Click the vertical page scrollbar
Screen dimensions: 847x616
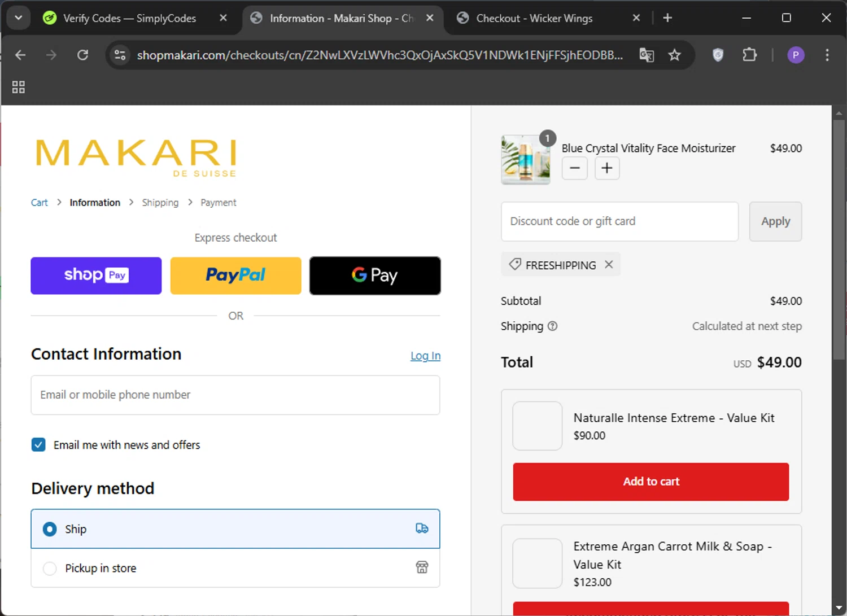pyautogui.click(x=839, y=239)
